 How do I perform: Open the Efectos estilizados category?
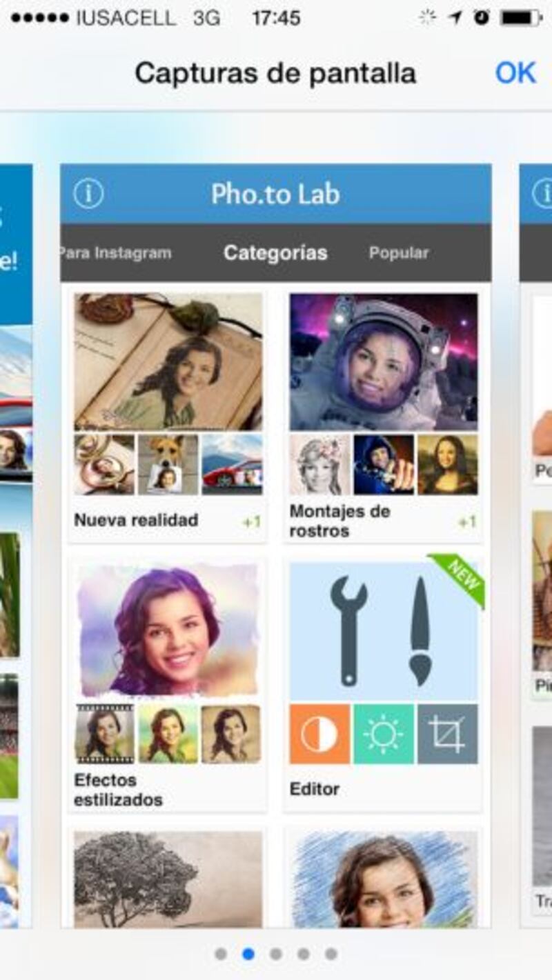pyautogui.click(x=168, y=685)
